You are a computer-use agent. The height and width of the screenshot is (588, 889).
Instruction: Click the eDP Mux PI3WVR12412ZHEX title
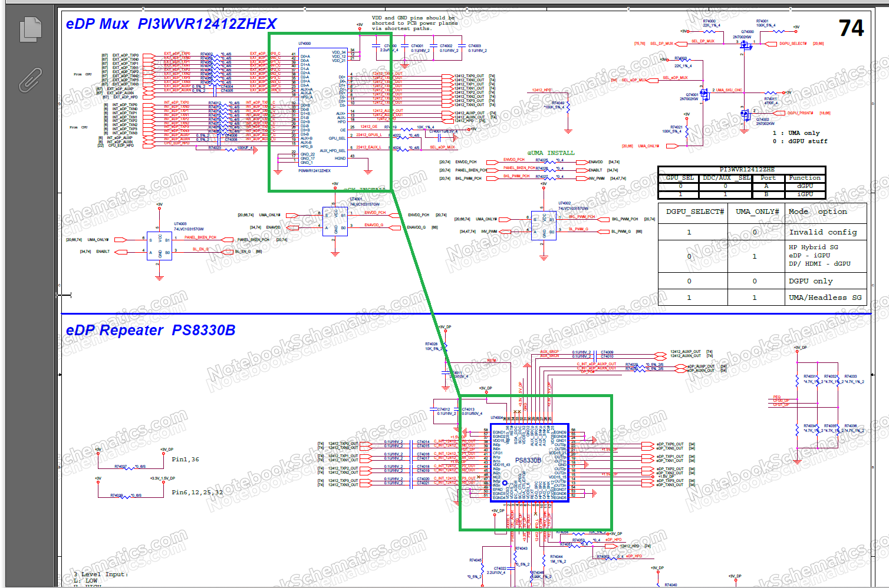[172, 24]
